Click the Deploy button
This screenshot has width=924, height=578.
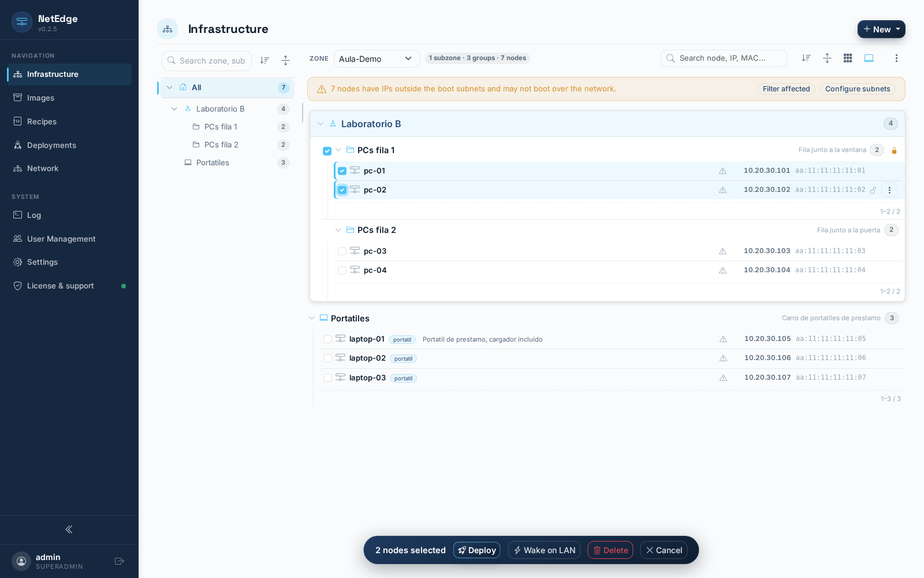coord(476,550)
